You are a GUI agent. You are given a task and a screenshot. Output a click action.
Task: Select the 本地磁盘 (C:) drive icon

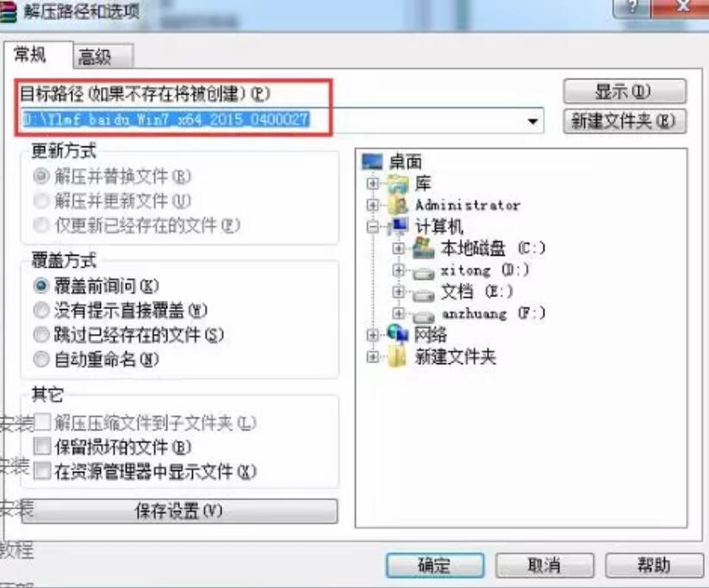(x=424, y=248)
